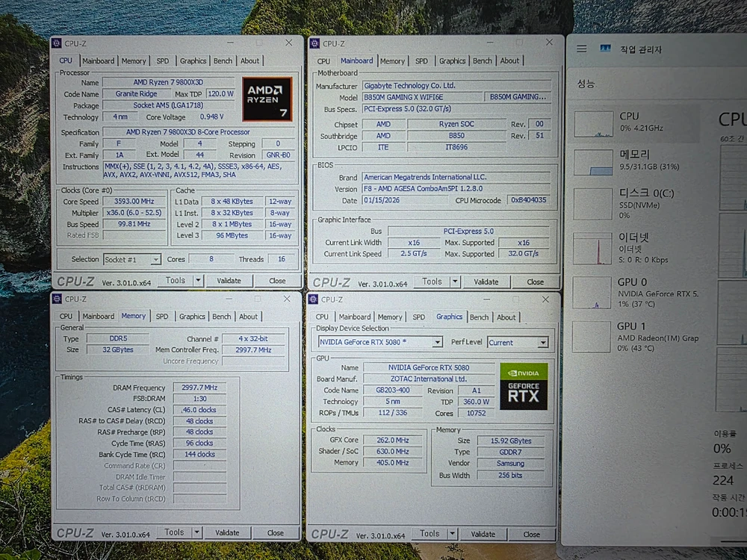Click the 'GDDR7' GPU memory Type value
The image size is (747, 560).
point(511,452)
